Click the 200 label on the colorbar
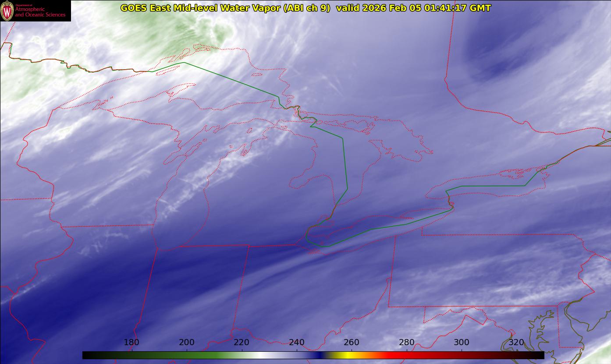 coord(187,343)
